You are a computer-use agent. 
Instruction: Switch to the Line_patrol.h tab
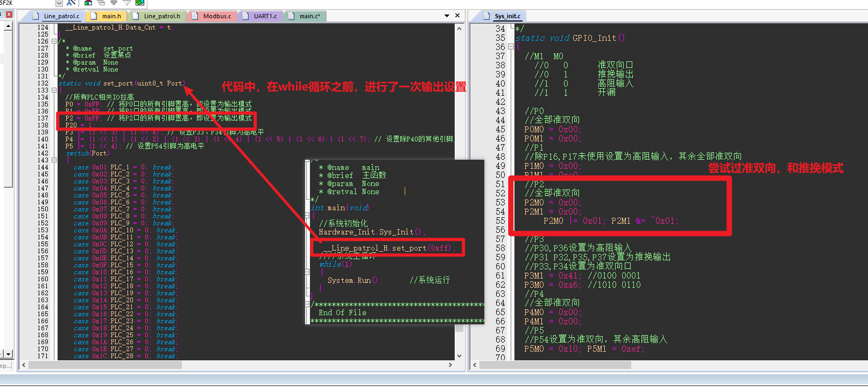coord(157,16)
